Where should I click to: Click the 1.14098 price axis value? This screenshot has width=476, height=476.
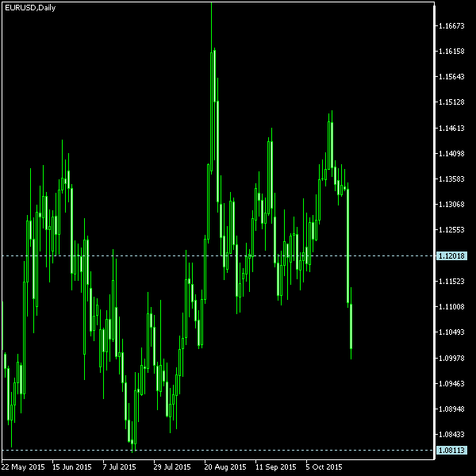pos(451,154)
